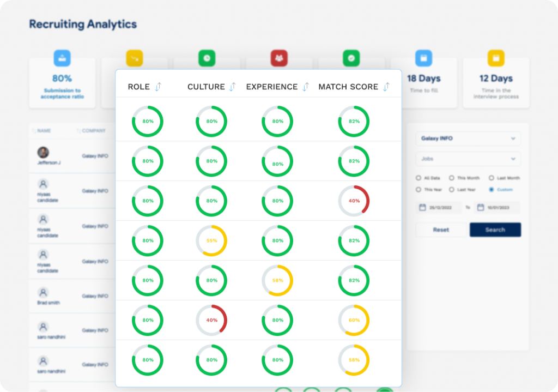This screenshot has height=392, width=558.
Task: Select the This Month radio option
Action: click(452, 178)
